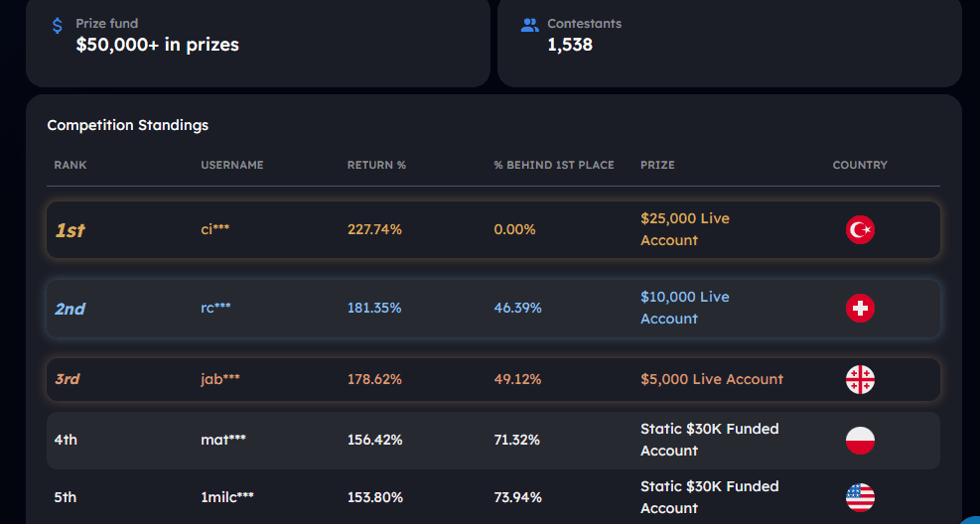980x524 pixels.
Task: Click the Turkey flag icon
Action: click(860, 230)
